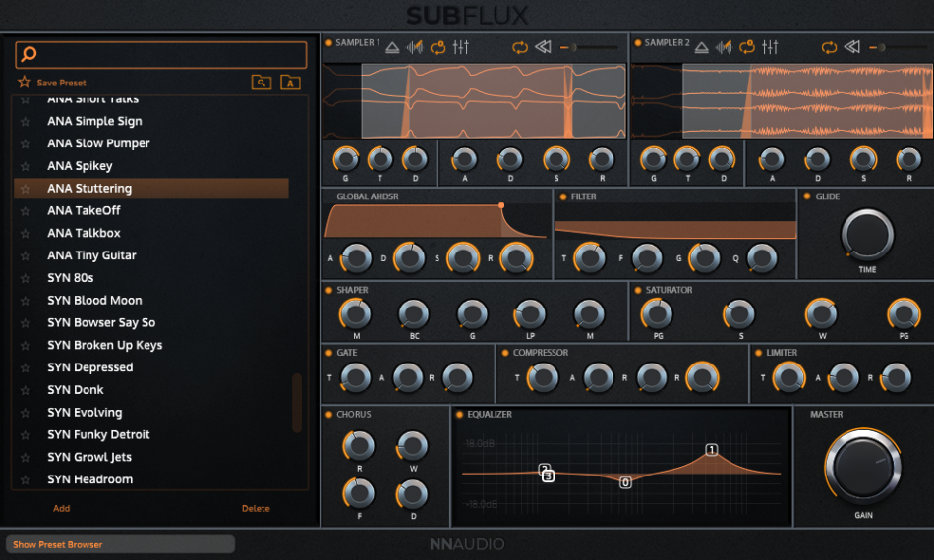Click the Limiter threshold T knob

click(x=788, y=377)
